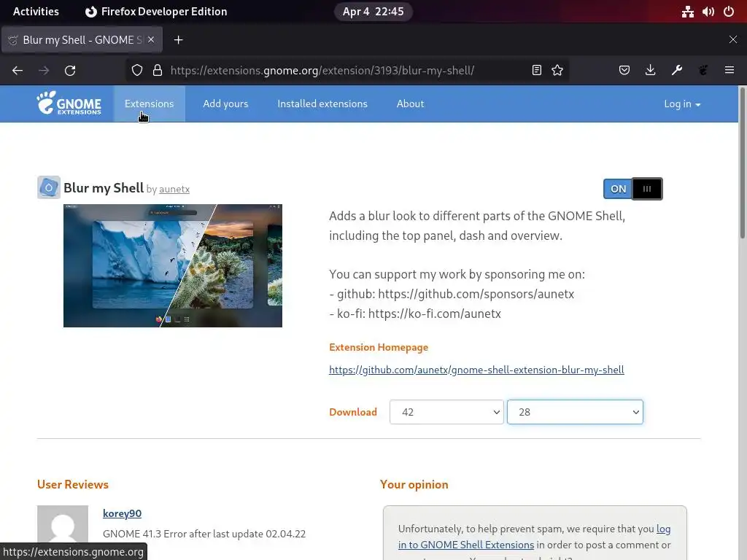Close the Firefox window
This screenshot has height=560, width=747.
[x=732, y=40]
